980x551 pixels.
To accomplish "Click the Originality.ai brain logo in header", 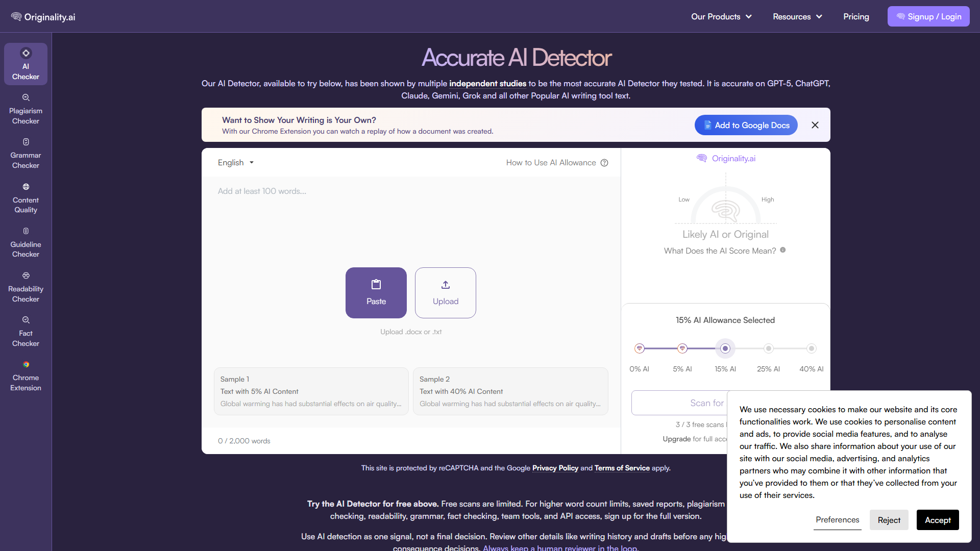I will pos(16,16).
